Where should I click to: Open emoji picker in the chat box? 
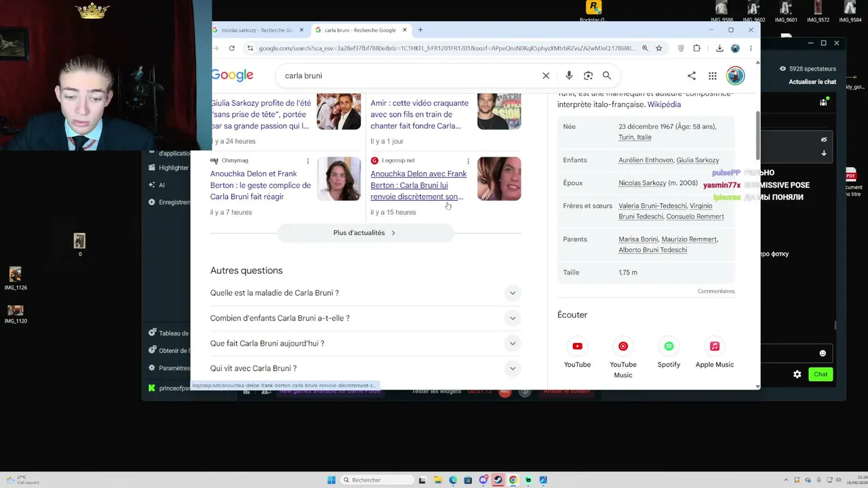pyautogui.click(x=823, y=353)
